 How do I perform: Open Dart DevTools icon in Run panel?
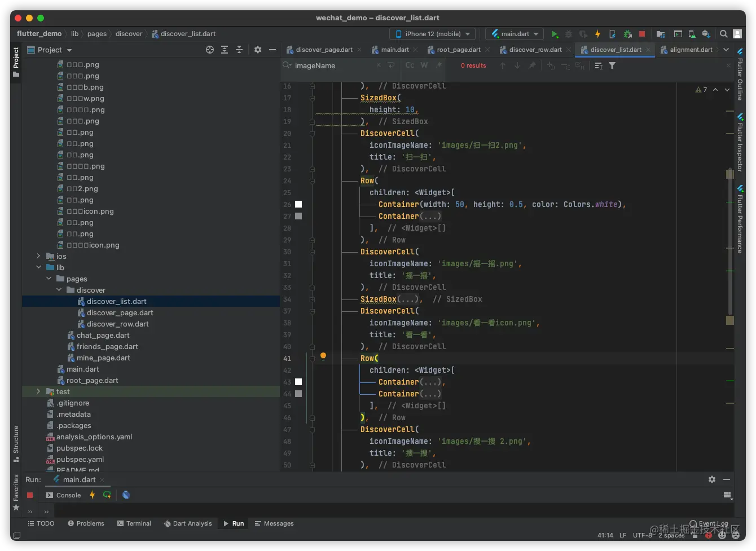coord(126,495)
